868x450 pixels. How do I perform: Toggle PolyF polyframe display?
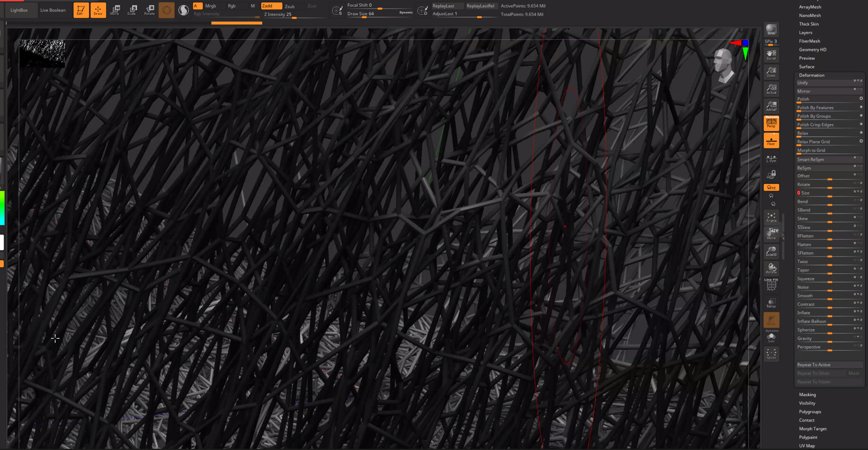pyautogui.click(x=771, y=285)
